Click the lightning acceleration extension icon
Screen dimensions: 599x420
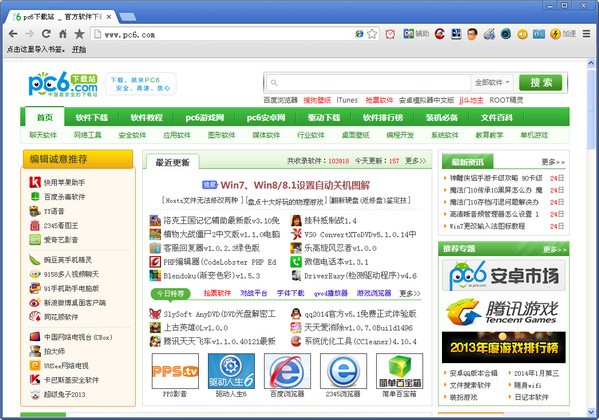[555, 34]
